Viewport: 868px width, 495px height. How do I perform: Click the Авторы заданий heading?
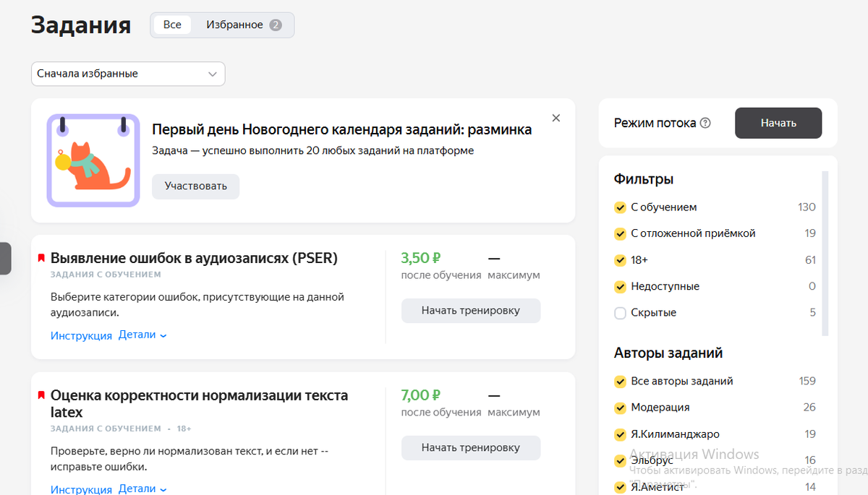[668, 353]
